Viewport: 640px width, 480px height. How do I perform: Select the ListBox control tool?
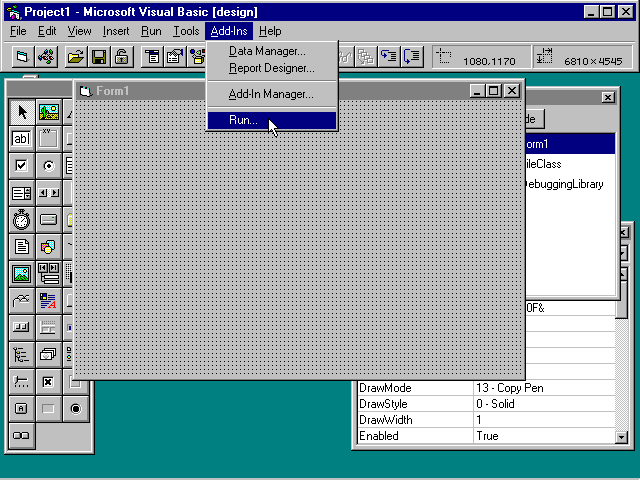click(x=21, y=193)
